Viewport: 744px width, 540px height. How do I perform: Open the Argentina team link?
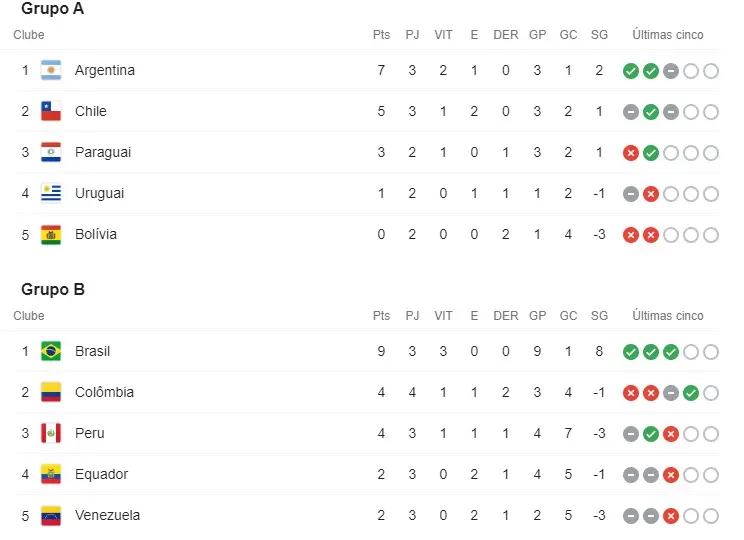pos(104,71)
